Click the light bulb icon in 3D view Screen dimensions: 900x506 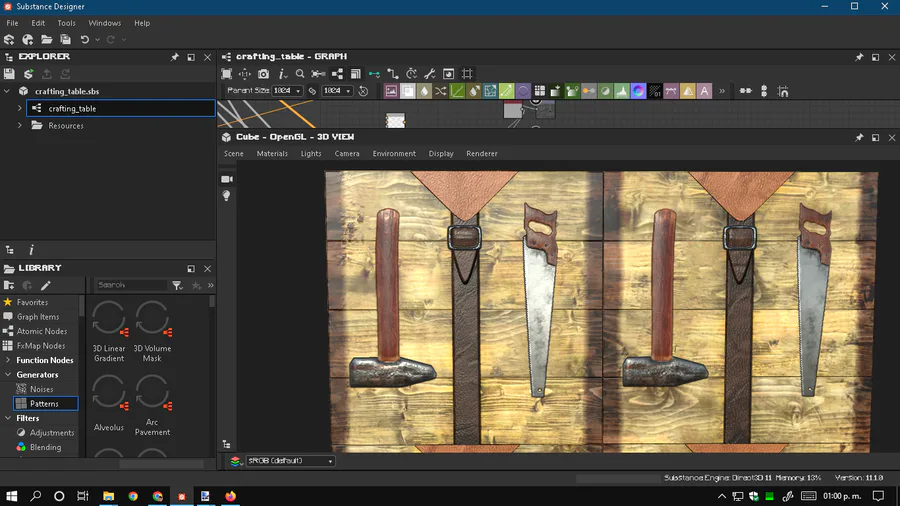click(x=227, y=196)
